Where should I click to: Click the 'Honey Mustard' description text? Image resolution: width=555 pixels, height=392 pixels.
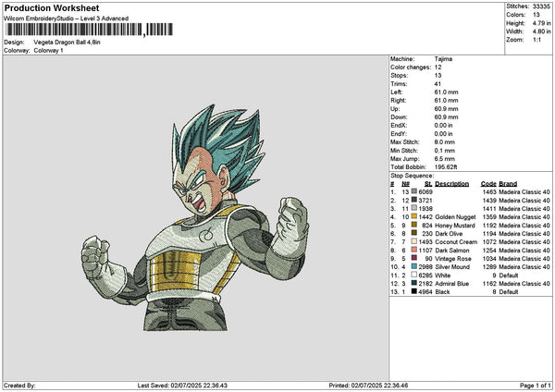click(455, 226)
